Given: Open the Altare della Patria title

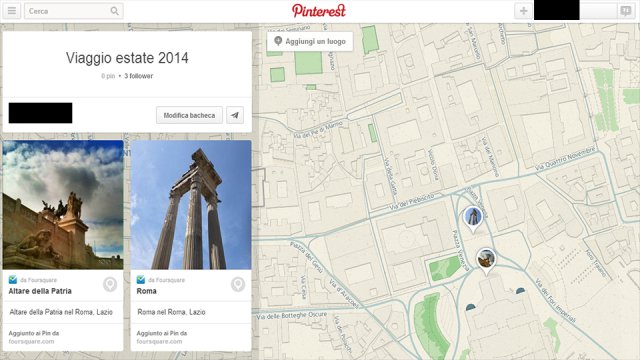Looking at the screenshot, I should pos(40,291).
